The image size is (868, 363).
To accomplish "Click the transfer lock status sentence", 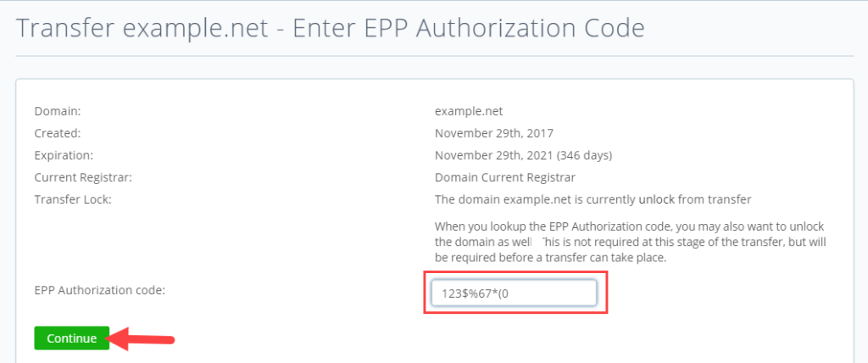I will click(593, 199).
